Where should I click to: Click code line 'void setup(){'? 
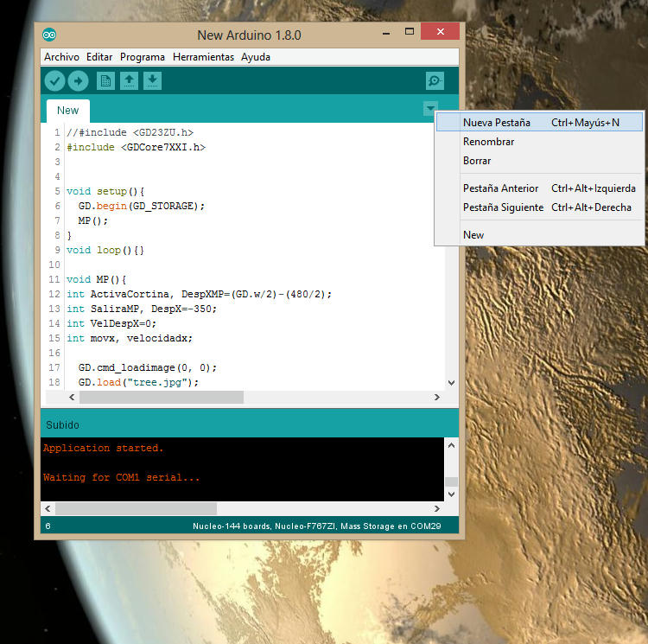click(105, 191)
